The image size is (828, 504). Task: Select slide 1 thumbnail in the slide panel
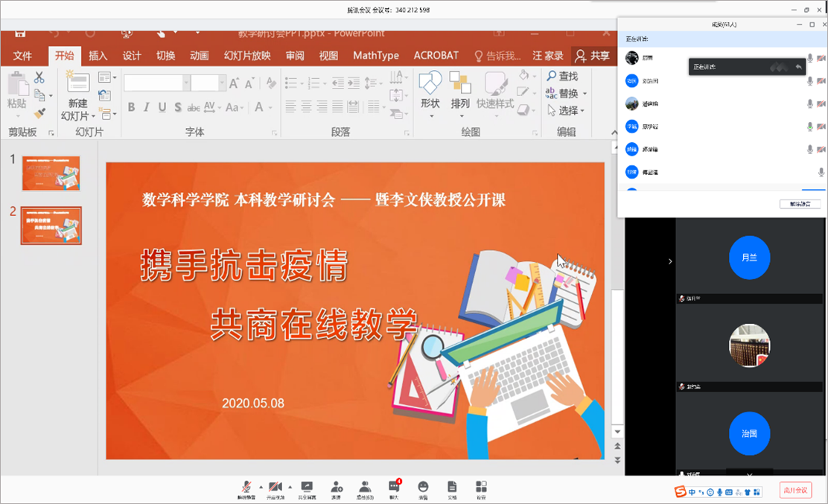pyautogui.click(x=51, y=173)
